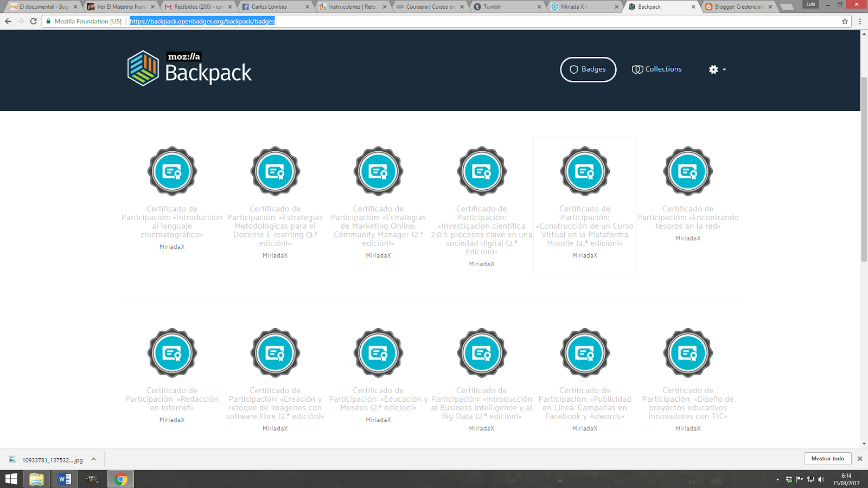Open badge icon for «Estrategias Metodológicas para el Docente E-learning»
Image resolution: width=868 pixels, height=488 pixels.
pos(275,171)
